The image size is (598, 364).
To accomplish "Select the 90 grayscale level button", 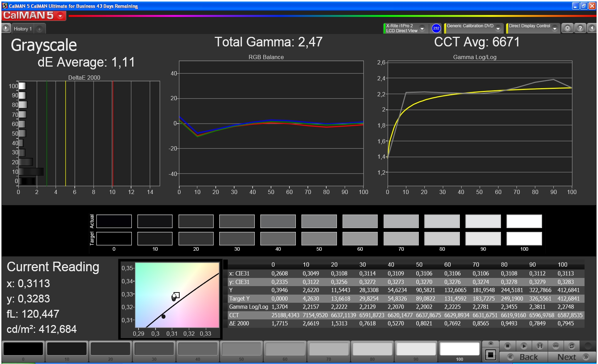I will [416, 351].
